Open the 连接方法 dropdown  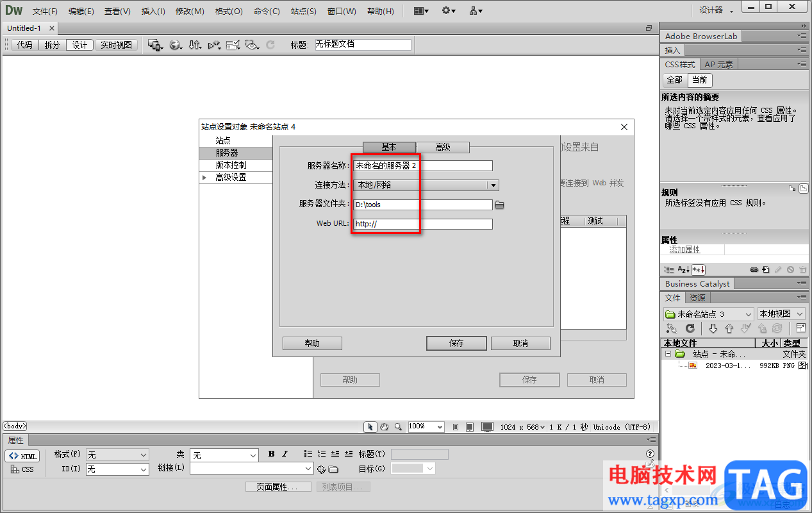pyautogui.click(x=426, y=185)
